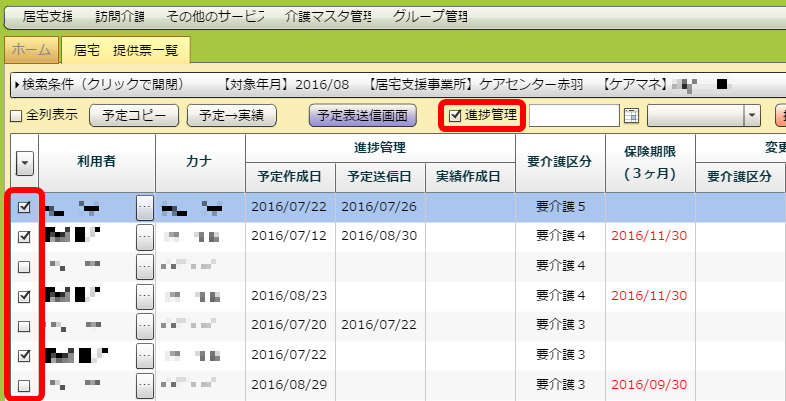Click ellipsis button in row dated 2016/08/23
The width and height of the screenshot is (786, 401).
(x=145, y=296)
